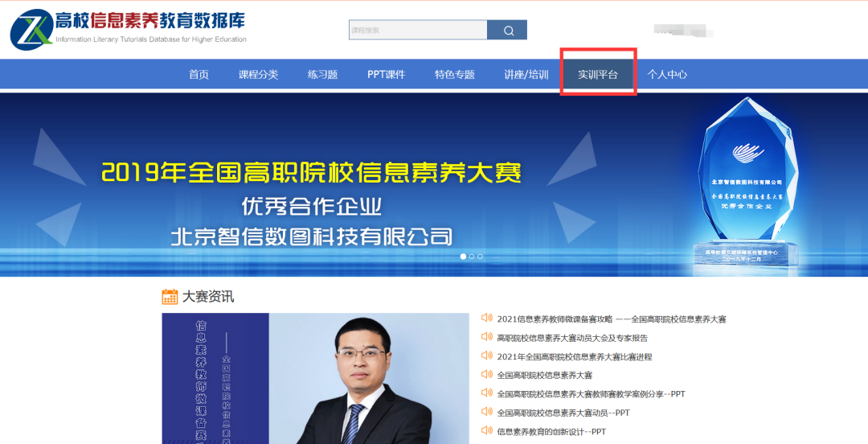Open 讲座/培训 navigation item
The height and width of the screenshot is (444, 868).
(526, 74)
